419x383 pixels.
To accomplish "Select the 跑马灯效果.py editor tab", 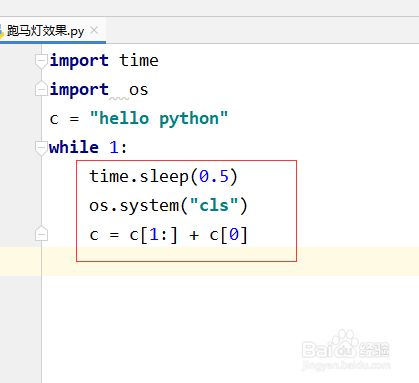I will coord(53,31).
